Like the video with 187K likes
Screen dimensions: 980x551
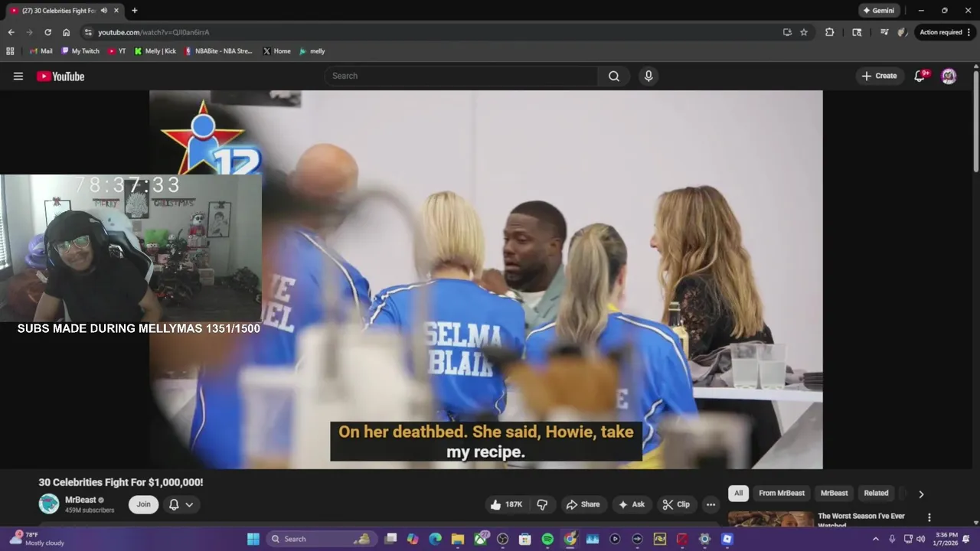(507, 504)
